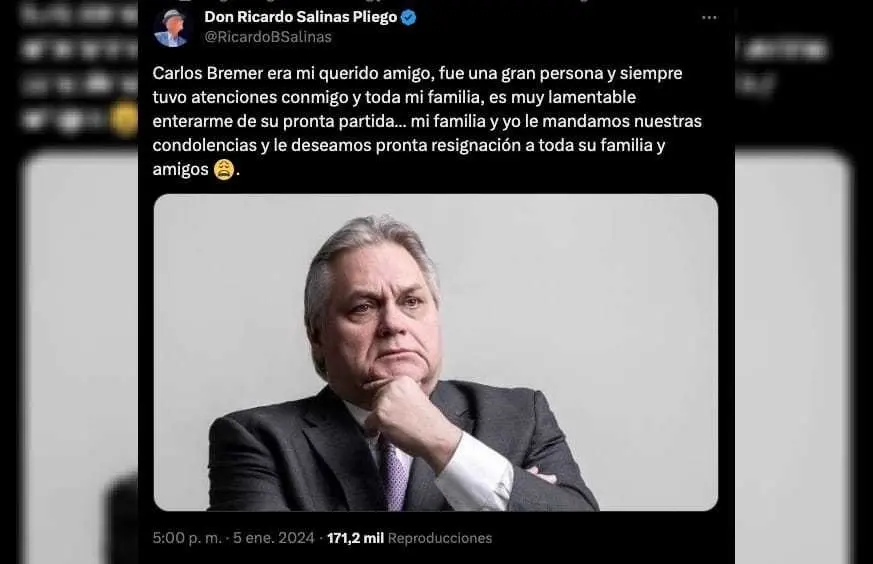The image size is (873, 564).
Task: Open the three-dot more options menu
Action: 709,18
